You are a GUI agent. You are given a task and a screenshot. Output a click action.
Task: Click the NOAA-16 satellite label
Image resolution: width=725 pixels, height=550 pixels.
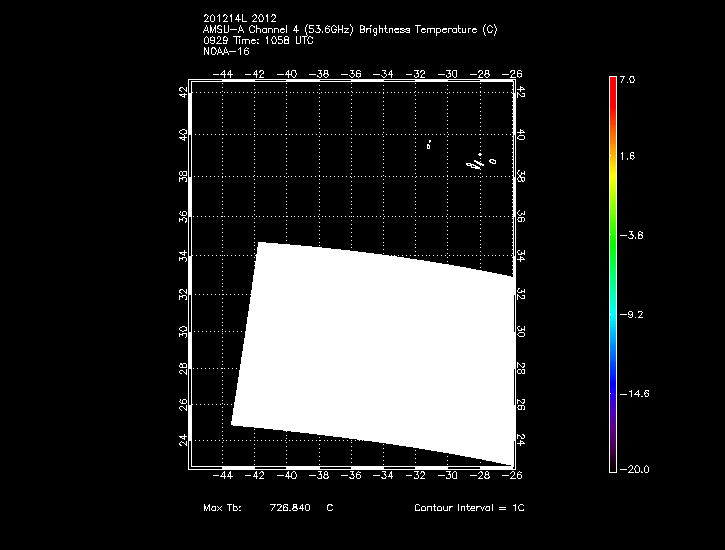(x=224, y=51)
